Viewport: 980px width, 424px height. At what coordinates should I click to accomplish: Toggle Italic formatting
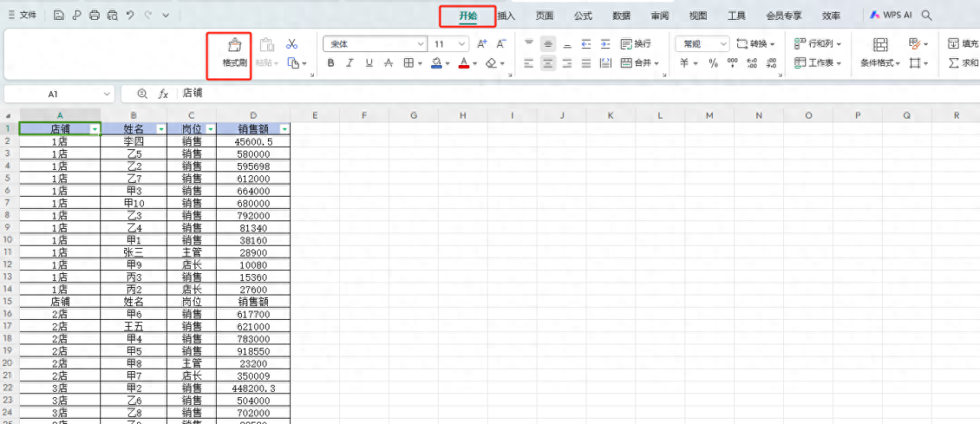point(350,64)
